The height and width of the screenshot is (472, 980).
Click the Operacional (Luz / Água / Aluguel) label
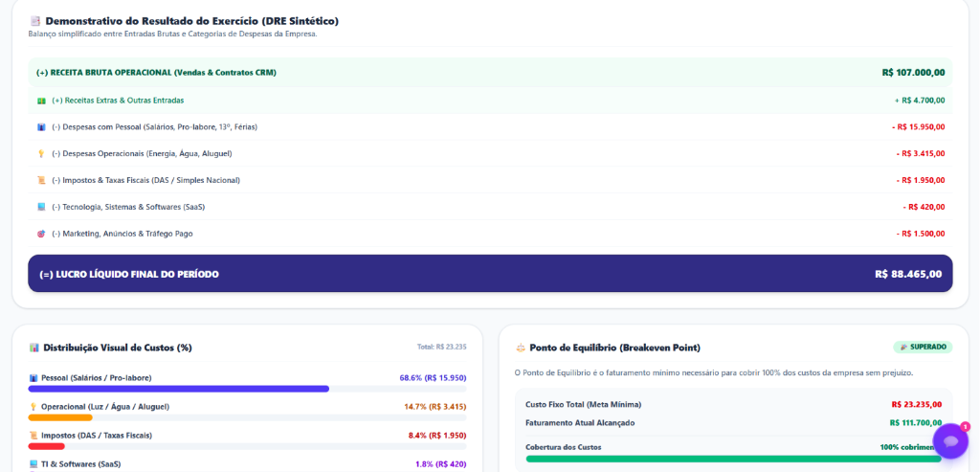pyautogui.click(x=105, y=407)
